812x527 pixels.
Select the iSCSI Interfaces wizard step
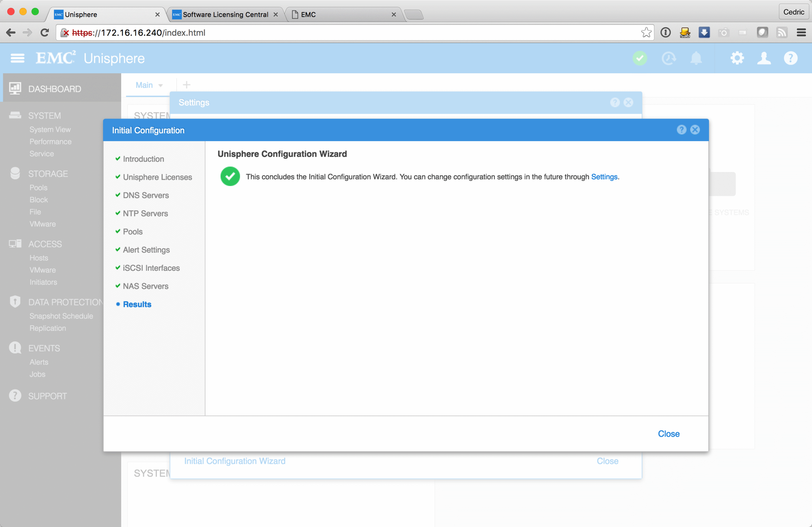click(x=151, y=268)
